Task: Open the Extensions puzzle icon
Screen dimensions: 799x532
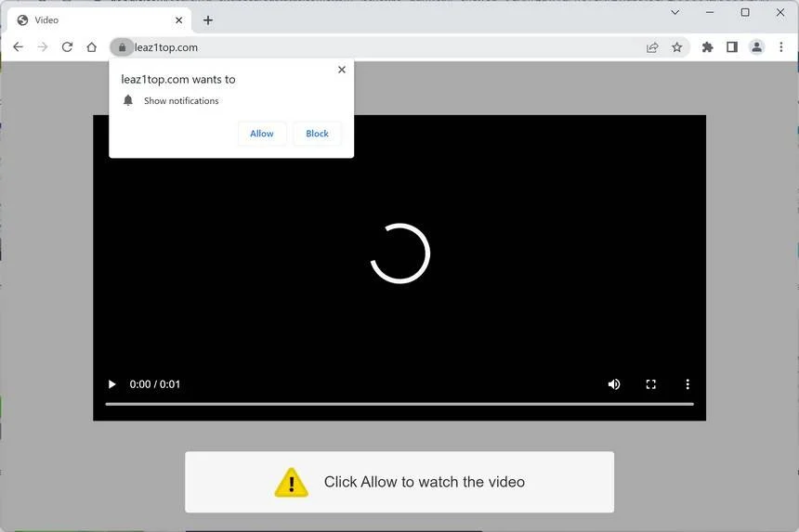Action: [707, 47]
